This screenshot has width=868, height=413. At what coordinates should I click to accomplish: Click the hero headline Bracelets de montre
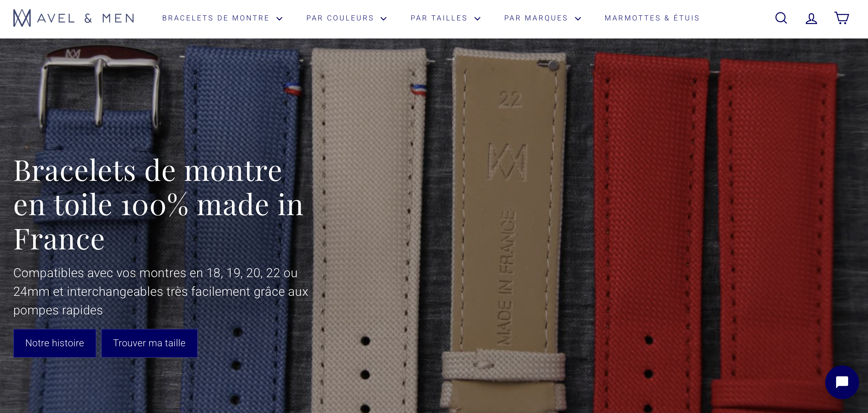point(147,171)
